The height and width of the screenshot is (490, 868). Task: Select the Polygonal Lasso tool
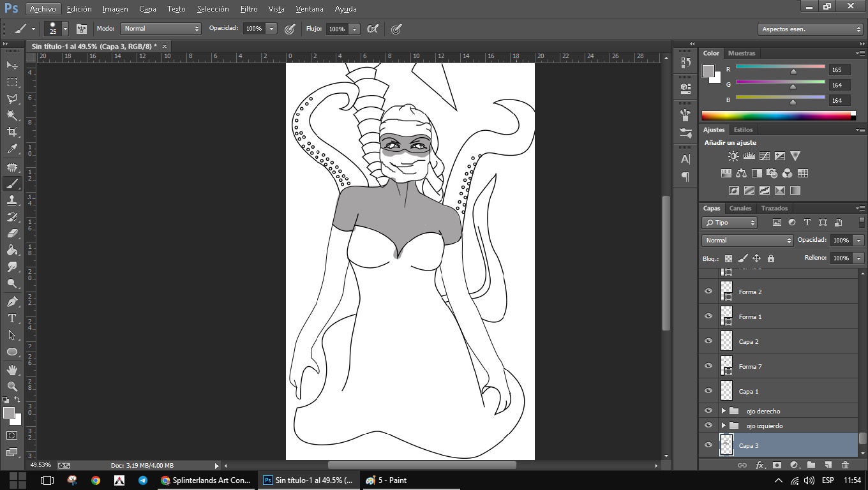pyautogui.click(x=12, y=99)
